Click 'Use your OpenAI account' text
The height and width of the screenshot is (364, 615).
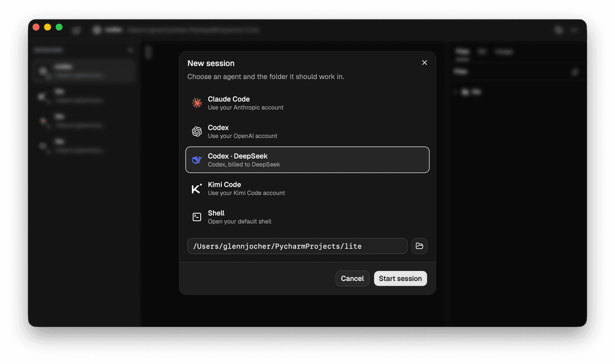coord(243,136)
